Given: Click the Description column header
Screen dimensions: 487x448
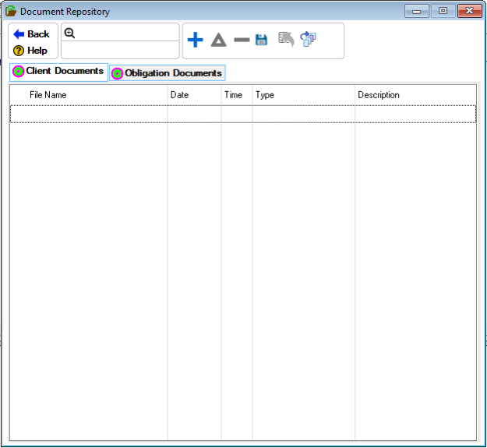Looking at the screenshot, I should tap(379, 95).
